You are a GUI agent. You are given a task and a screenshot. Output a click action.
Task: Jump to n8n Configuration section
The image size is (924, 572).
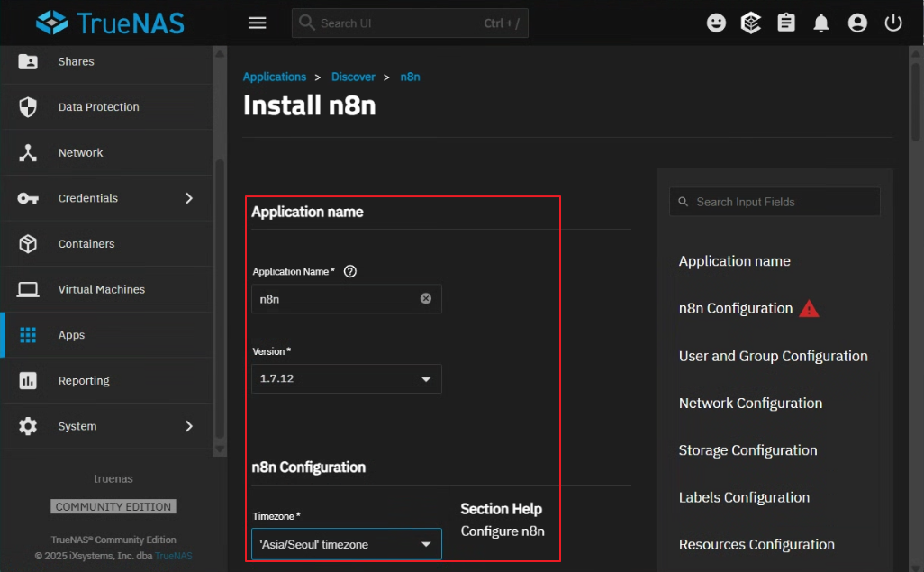[x=736, y=308]
